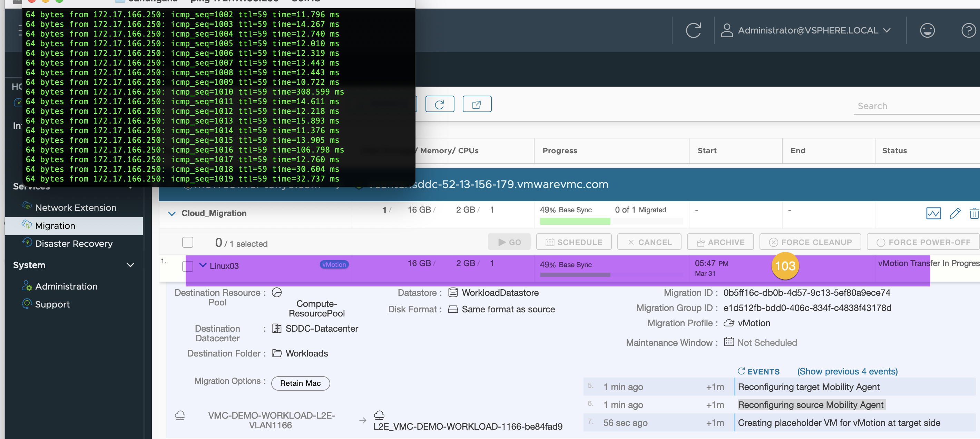This screenshot has width=980, height=439.
Task: Click the Support sidebar icon
Action: pos(27,304)
